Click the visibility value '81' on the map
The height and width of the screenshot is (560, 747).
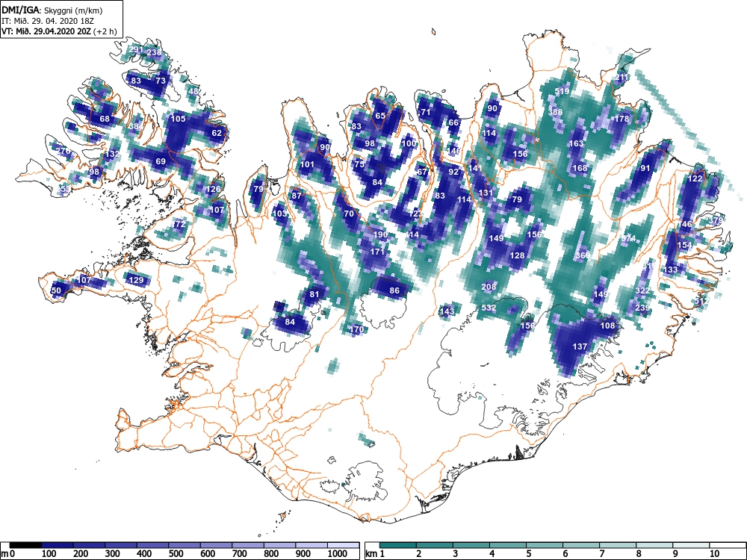click(x=314, y=293)
